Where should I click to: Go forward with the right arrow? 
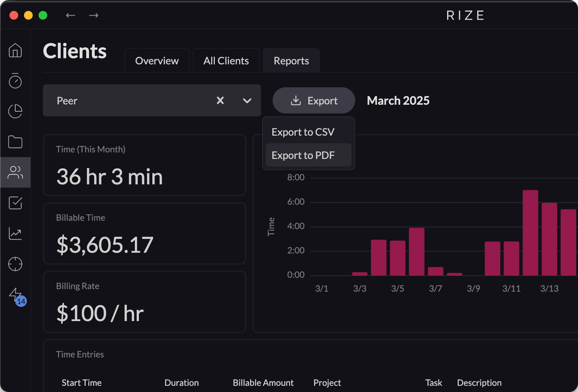(94, 15)
